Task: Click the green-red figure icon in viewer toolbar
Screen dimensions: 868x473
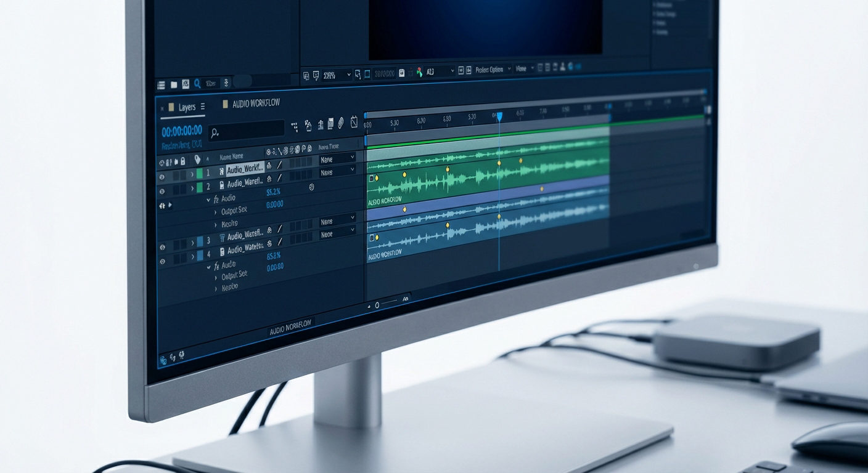Action: (x=420, y=73)
